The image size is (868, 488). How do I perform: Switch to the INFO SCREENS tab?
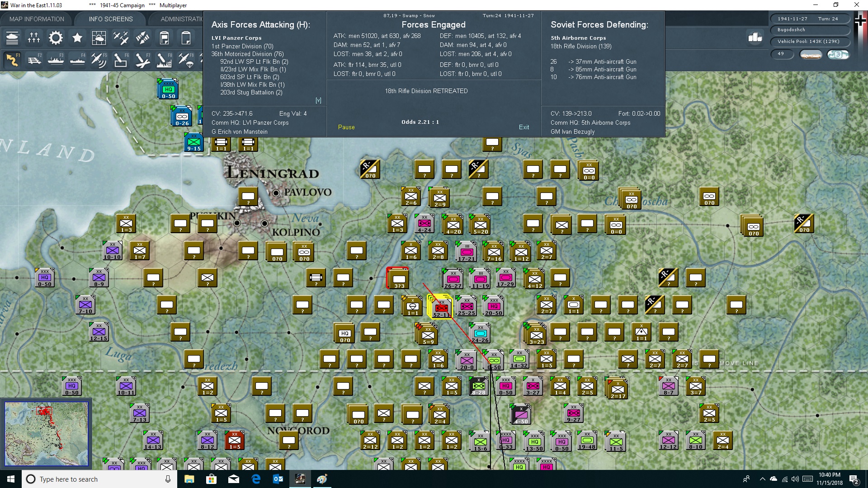click(111, 19)
